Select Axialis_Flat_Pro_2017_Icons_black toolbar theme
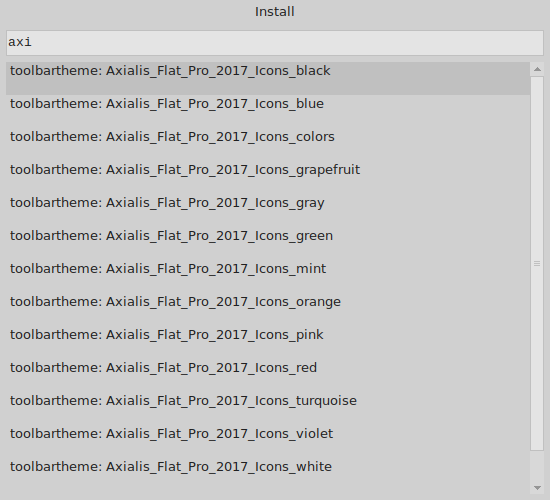Image resolution: width=550 pixels, height=500 pixels. pyautogui.click(x=268, y=78)
